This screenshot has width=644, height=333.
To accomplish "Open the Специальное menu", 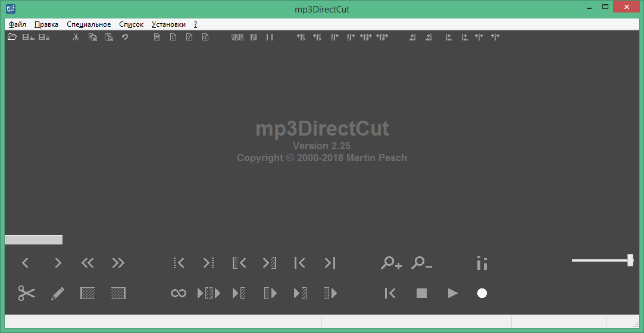I will 89,24.
